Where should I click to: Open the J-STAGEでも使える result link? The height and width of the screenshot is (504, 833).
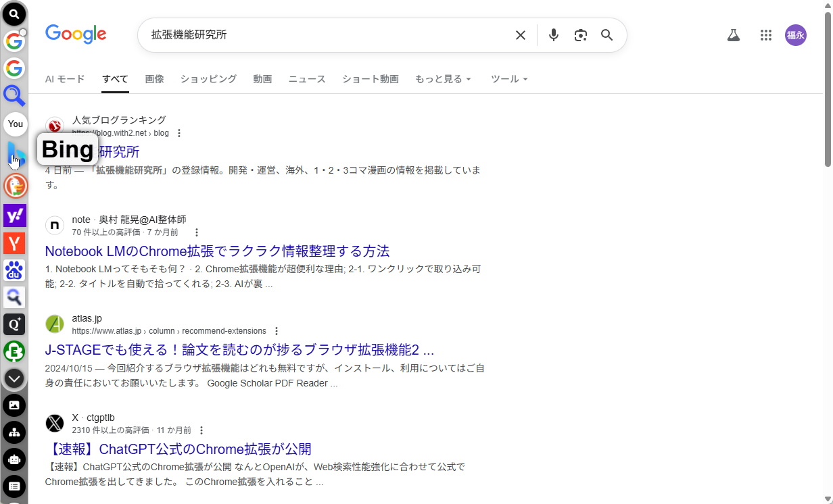[x=239, y=350]
